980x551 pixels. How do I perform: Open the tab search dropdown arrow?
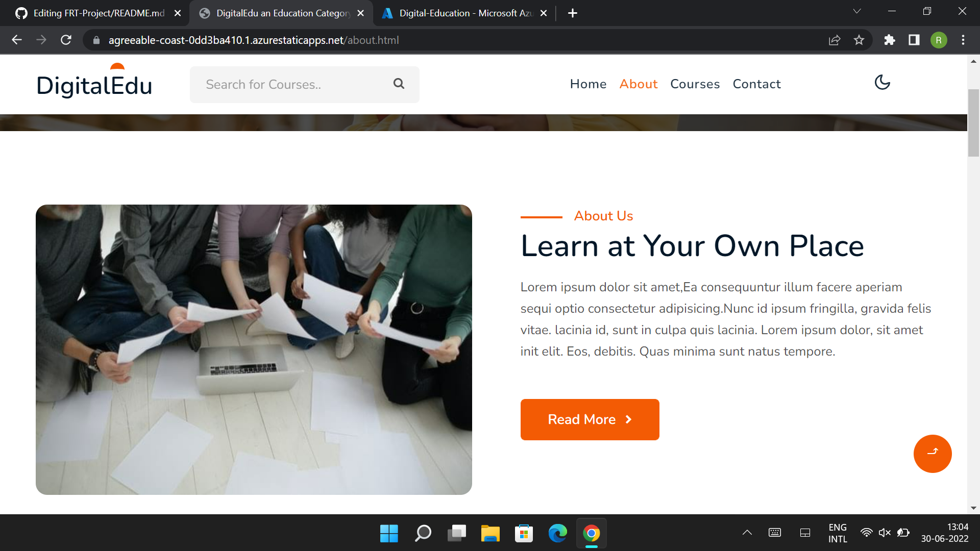tap(856, 11)
